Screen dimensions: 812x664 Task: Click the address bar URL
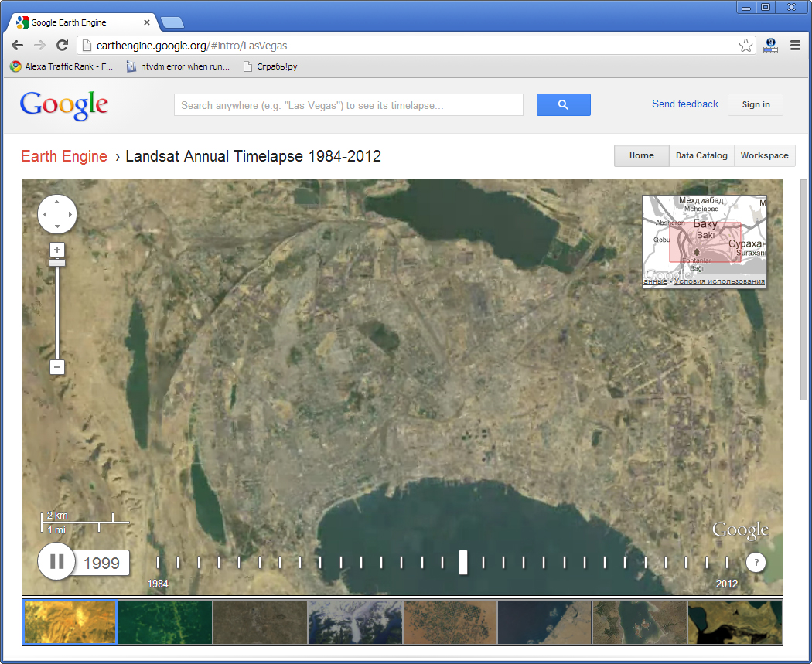(x=192, y=46)
